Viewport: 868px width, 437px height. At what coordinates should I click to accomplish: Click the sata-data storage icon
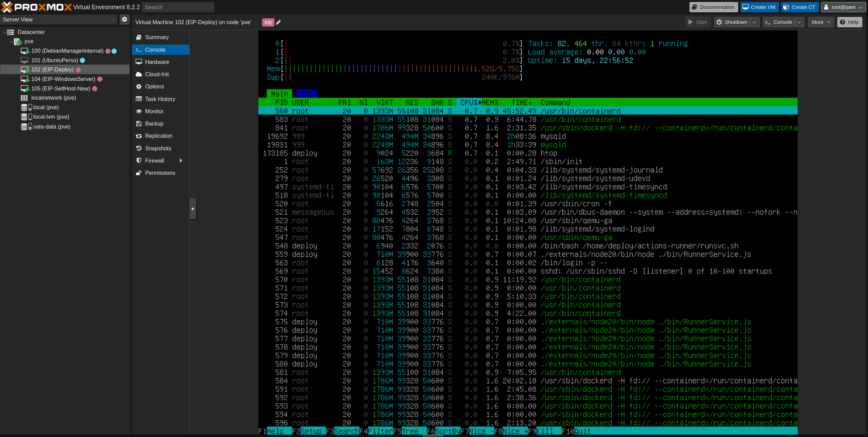point(26,127)
